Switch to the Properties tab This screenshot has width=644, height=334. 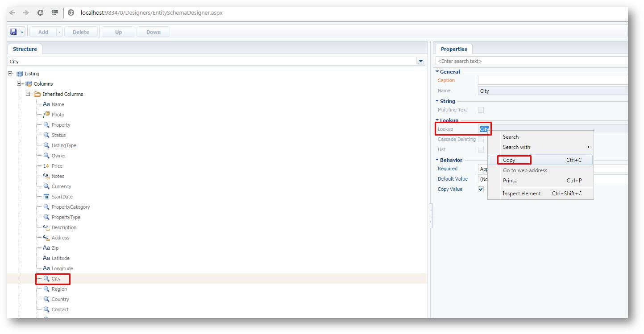[x=453, y=49]
